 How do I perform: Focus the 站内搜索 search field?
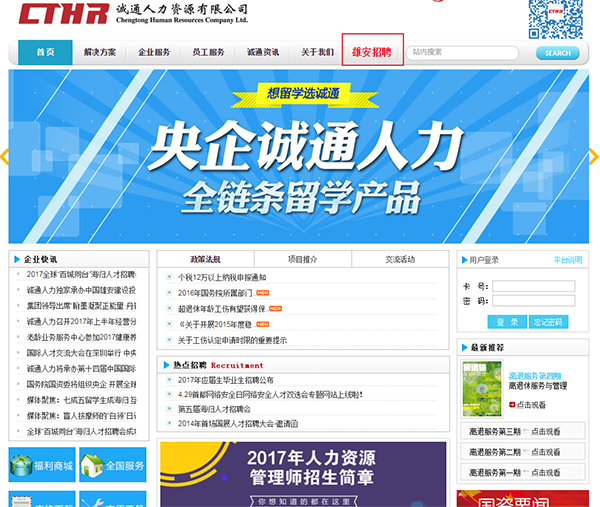(462, 52)
